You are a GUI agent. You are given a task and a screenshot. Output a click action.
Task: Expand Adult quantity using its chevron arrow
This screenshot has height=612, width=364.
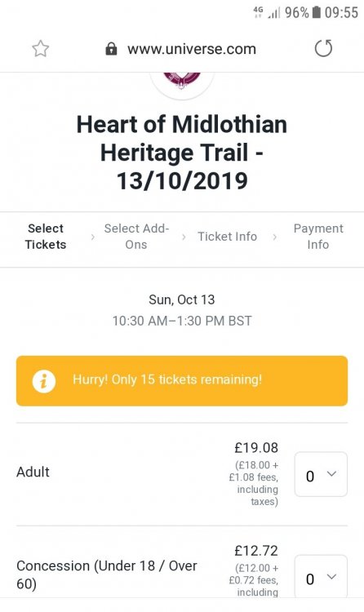pos(331,474)
